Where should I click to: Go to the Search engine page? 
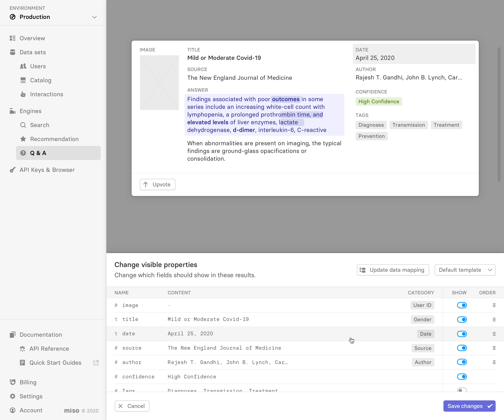(x=40, y=125)
